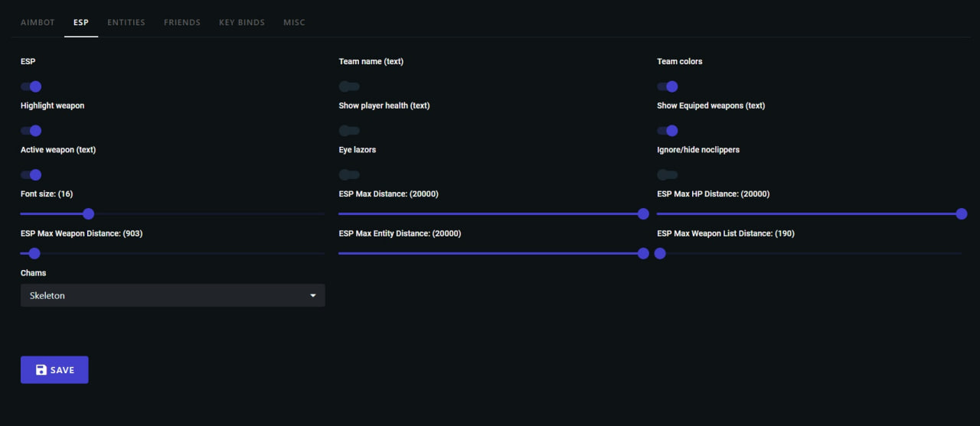Viewport: 980px width, 426px height.
Task: Disable the ESP toggle switch
Action: pyautogui.click(x=31, y=86)
